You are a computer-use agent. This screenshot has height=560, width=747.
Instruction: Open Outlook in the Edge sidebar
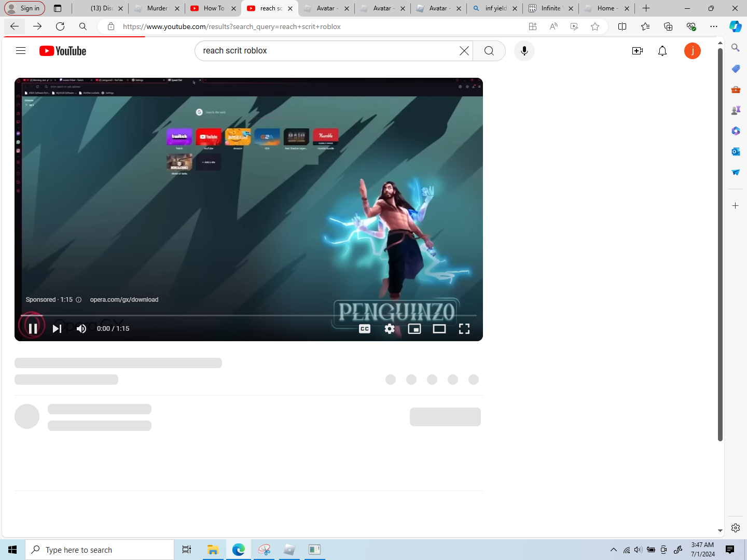click(x=736, y=151)
